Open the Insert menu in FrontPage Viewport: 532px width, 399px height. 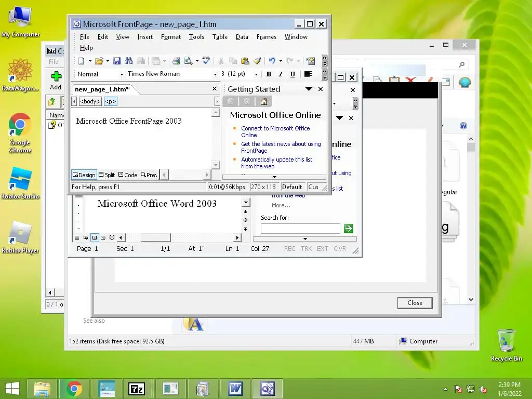coord(145,37)
